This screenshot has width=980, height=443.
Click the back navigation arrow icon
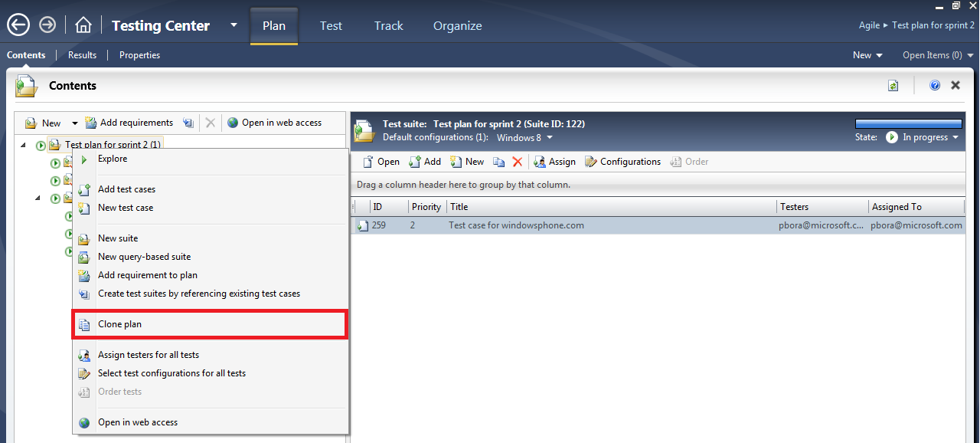pyautogui.click(x=18, y=25)
